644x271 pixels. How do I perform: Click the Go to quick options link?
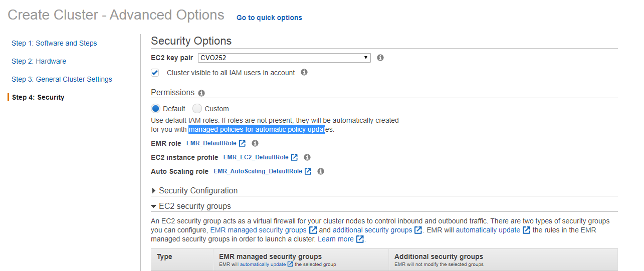coord(269,18)
